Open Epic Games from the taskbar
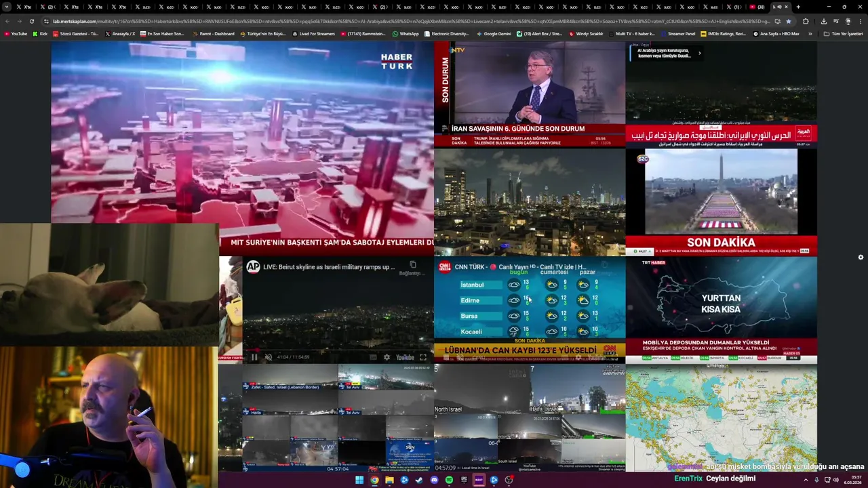868x488 pixels. [x=464, y=480]
